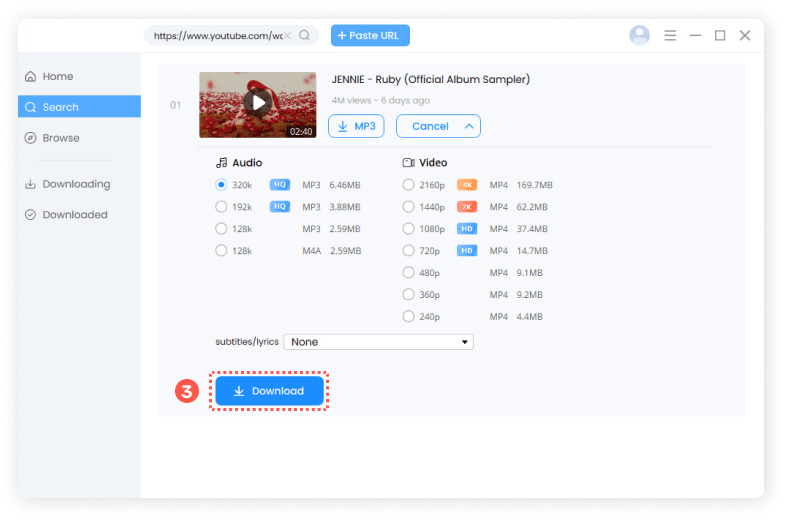Click the 37.4MB file size text

click(x=532, y=229)
